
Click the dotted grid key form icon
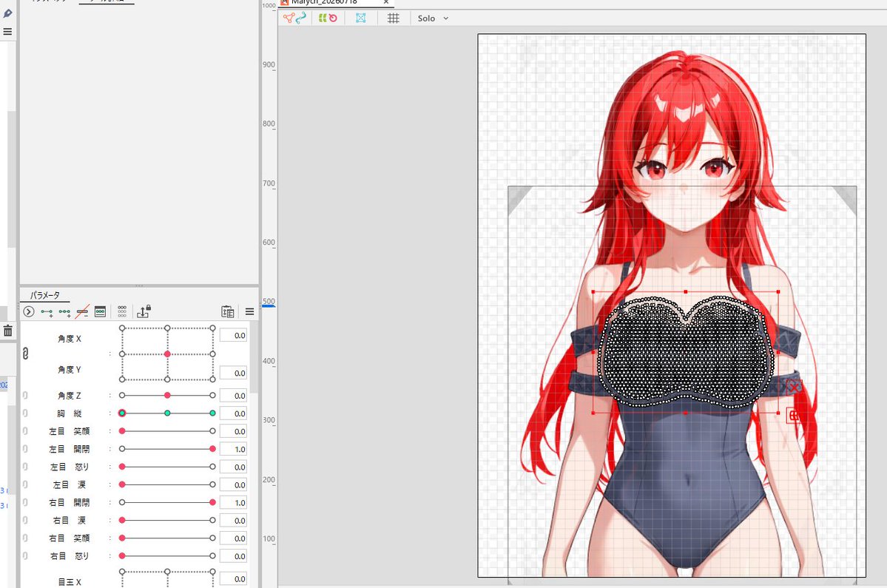tap(122, 311)
